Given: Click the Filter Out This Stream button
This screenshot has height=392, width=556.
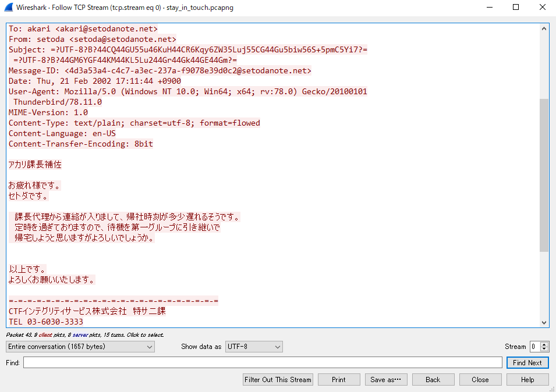Looking at the screenshot, I should tap(278, 379).
